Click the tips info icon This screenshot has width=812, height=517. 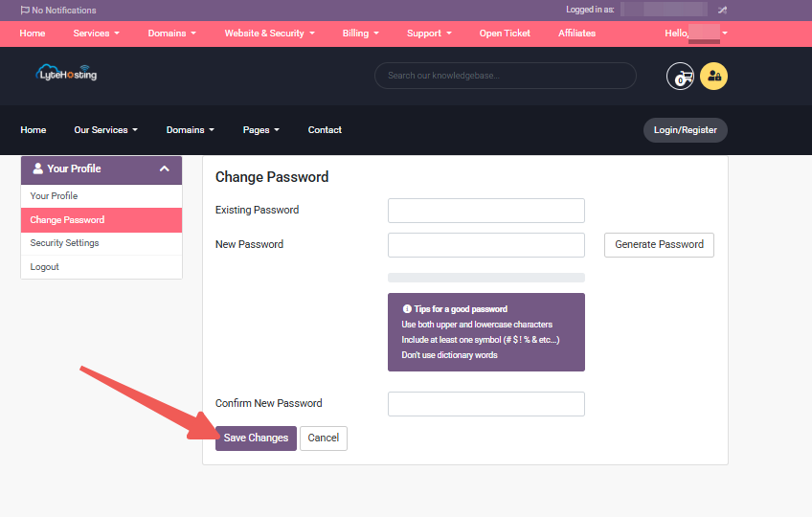[x=407, y=308]
